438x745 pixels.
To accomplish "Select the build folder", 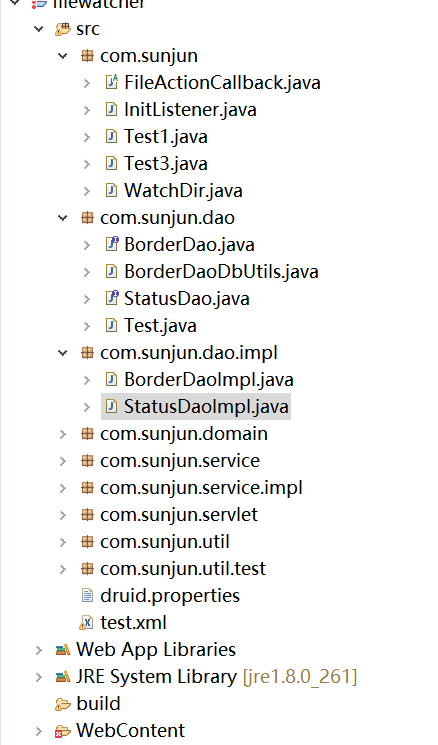I will click(x=98, y=704).
